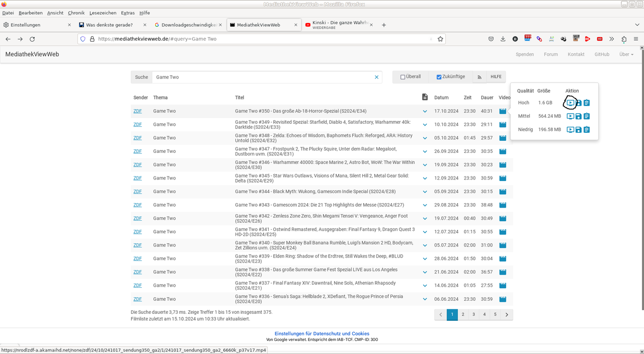Expand description of Game Two #338

click(425, 272)
